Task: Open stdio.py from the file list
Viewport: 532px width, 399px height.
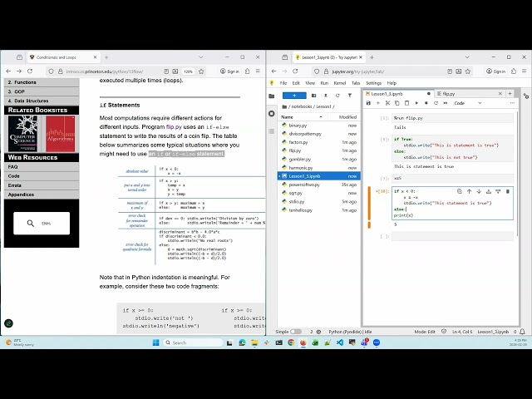Action: pyautogui.click(x=319, y=201)
